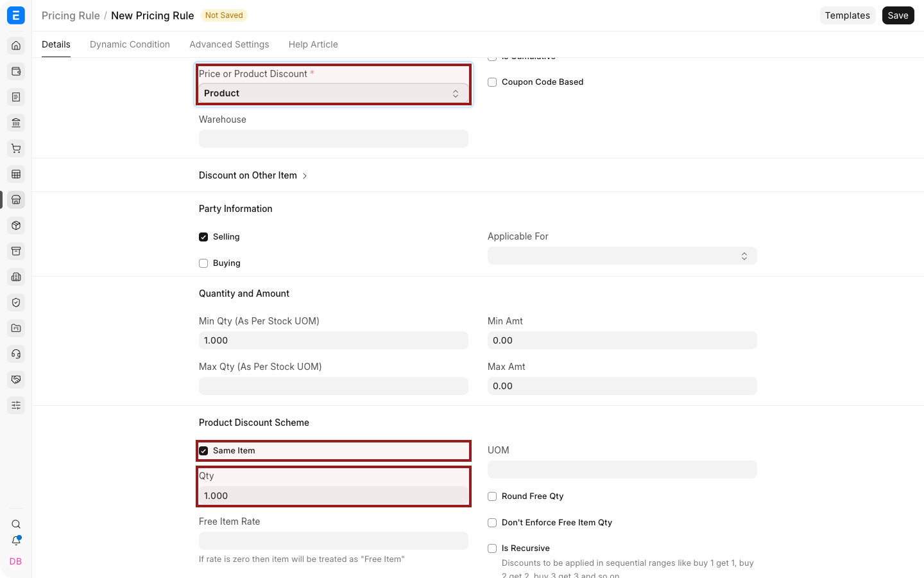
Task: Open the shopping cart sidebar icon
Action: pos(16,148)
